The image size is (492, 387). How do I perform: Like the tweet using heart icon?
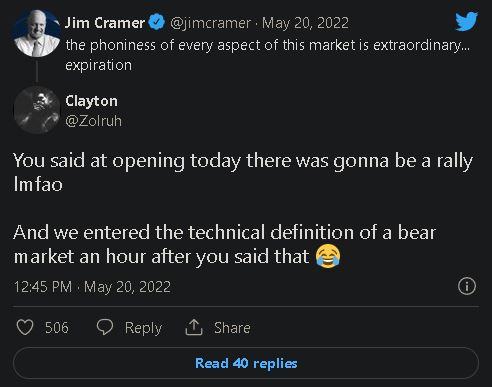[x=25, y=327]
